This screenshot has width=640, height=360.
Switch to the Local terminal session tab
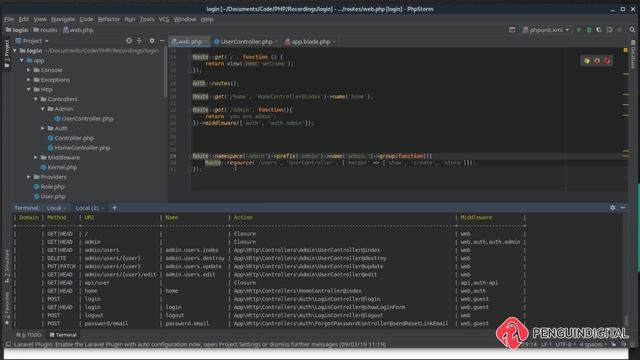click(x=56, y=208)
